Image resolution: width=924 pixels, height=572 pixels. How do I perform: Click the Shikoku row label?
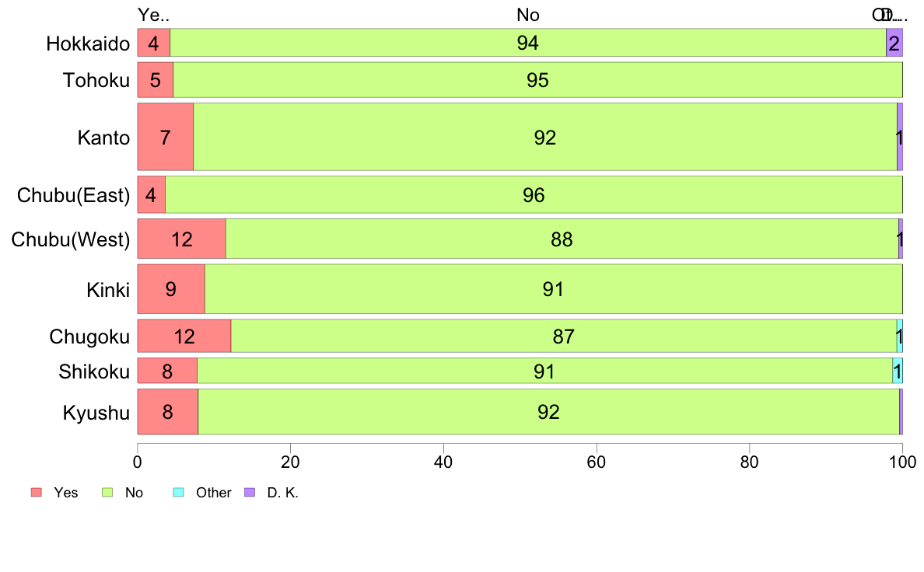[x=94, y=371]
